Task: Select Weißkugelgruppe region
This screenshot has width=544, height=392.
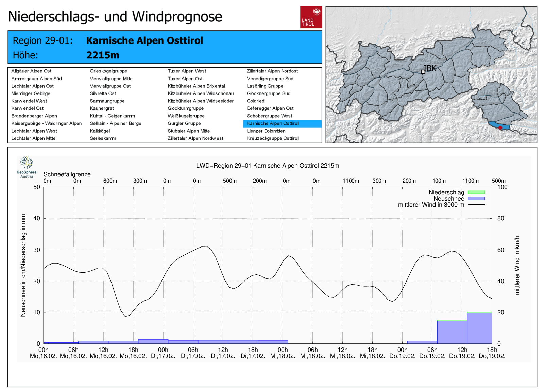Action: [x=186, y=116]
